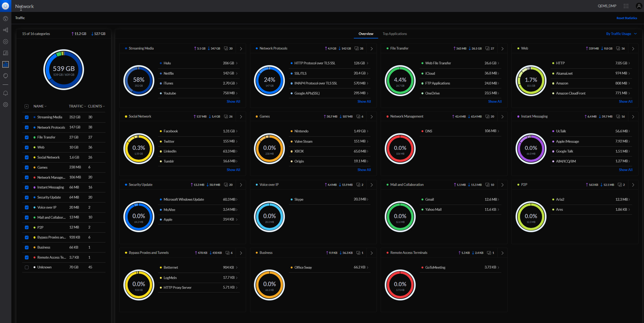Open the settings gear icon
Viewport: 644px width, 323px height.
pyautogui.click(x=6, y=105)
